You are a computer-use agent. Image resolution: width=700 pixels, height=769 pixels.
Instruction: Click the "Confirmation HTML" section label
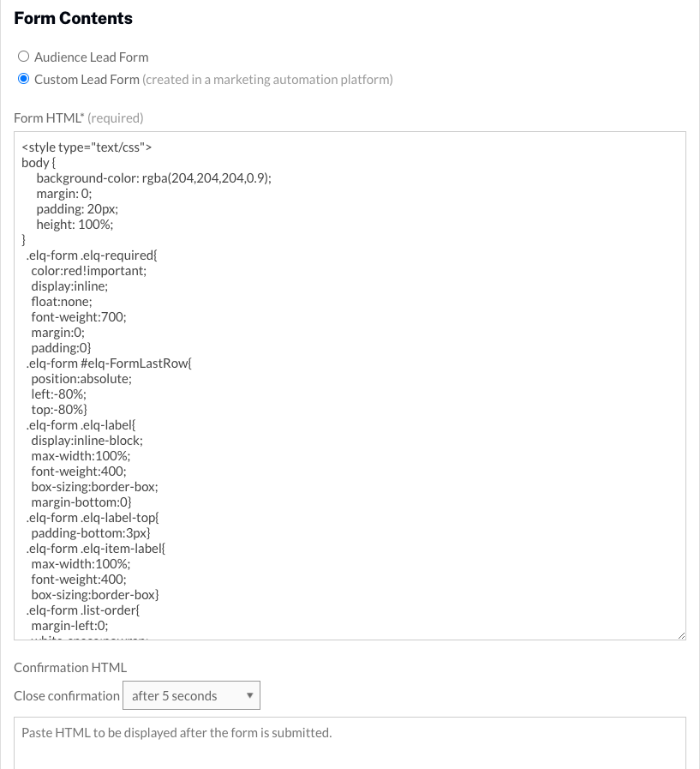click(x=70, y=667)
